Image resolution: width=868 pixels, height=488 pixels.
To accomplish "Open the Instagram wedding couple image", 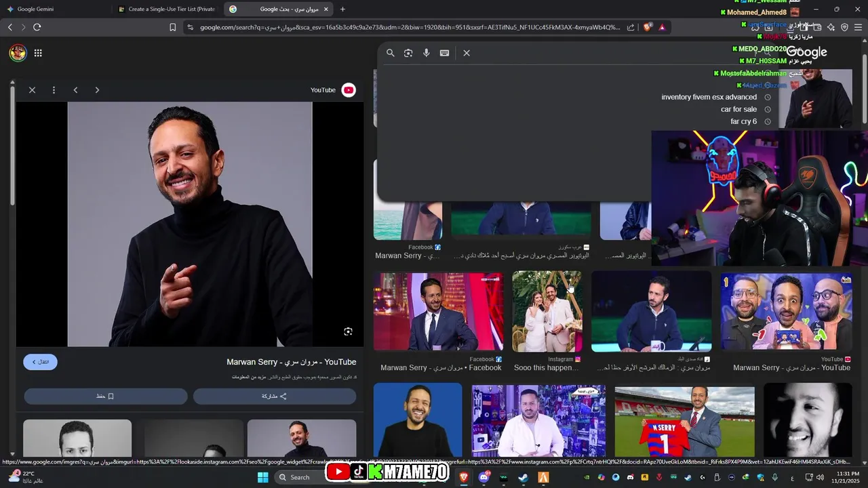I will pos(547,312).
